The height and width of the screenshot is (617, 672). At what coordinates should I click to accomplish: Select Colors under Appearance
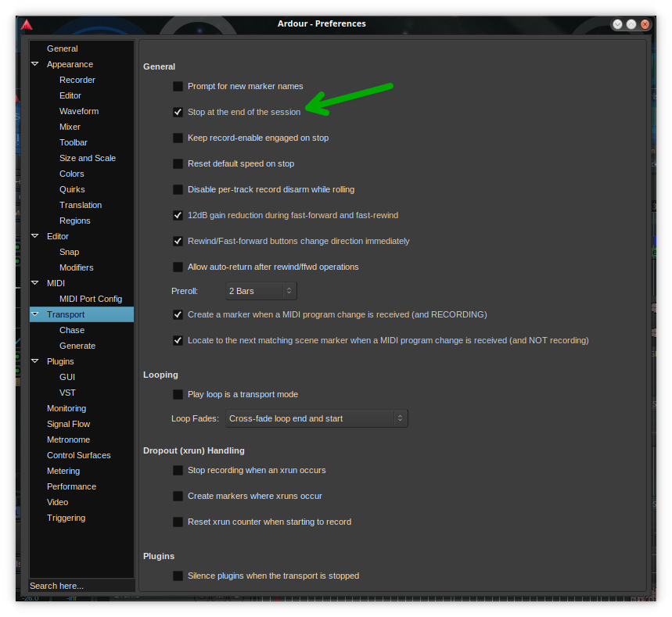coord(71,174)
